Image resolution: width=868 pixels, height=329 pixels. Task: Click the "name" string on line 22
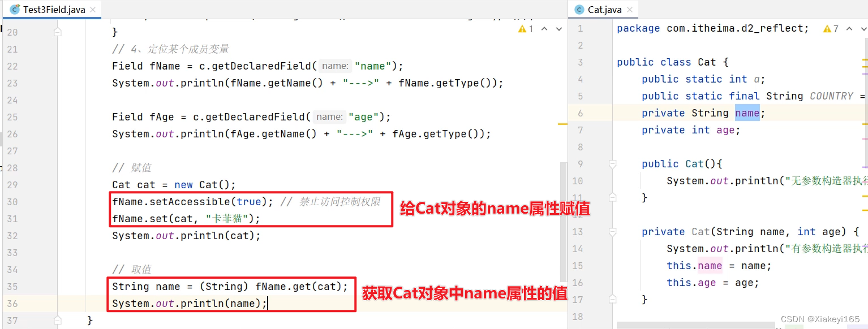click(x=373, y=66)
